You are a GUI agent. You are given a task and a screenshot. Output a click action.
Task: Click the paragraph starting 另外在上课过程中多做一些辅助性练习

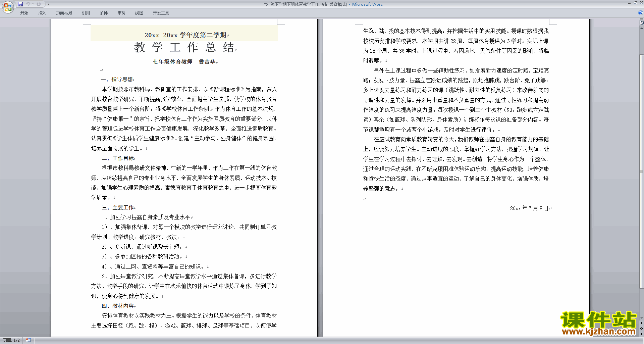456,100
